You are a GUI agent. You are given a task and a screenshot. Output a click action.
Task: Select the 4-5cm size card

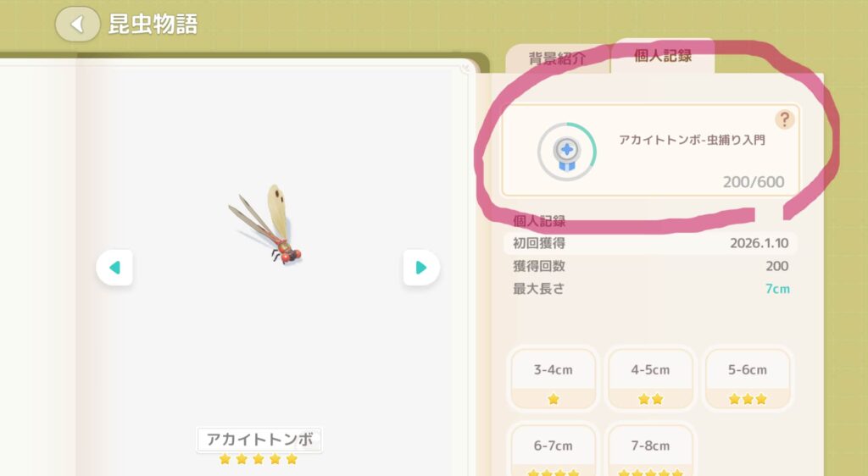tap(650, 379)
